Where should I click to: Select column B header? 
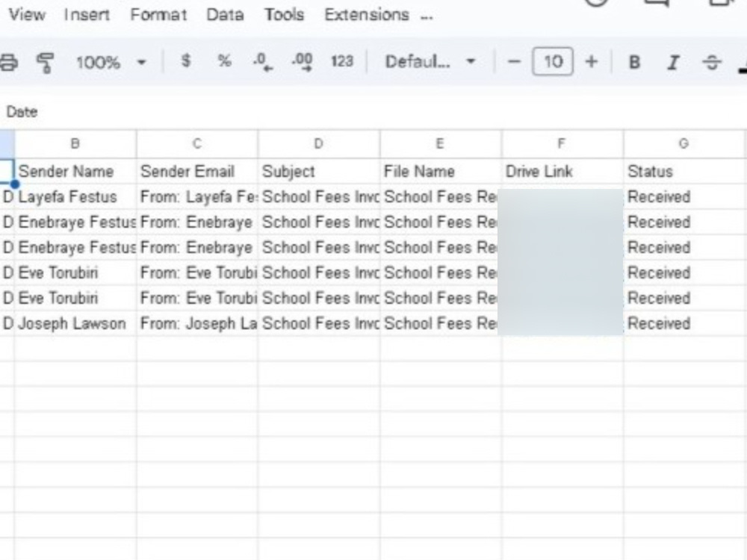click(x=75, y=144)
